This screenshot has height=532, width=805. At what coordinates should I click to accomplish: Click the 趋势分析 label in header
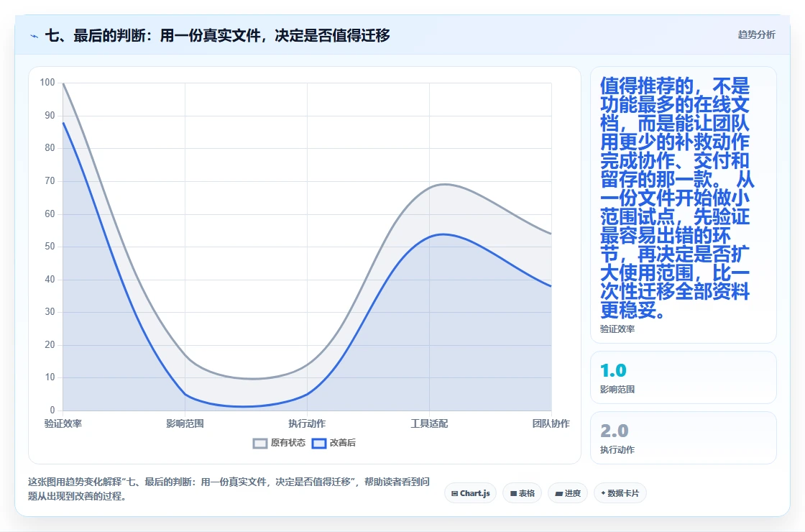coord(756,35)
